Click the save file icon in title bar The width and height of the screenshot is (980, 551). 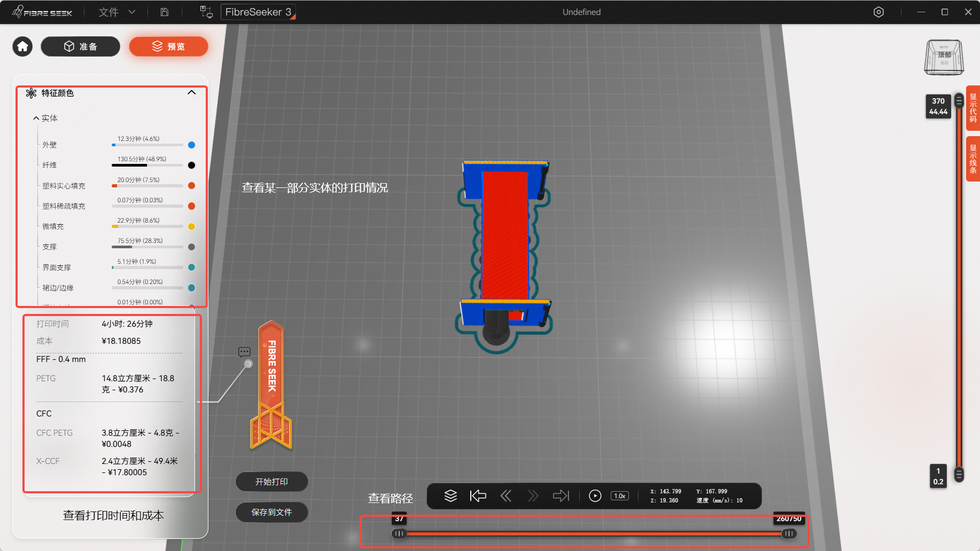tap(165, 12)
